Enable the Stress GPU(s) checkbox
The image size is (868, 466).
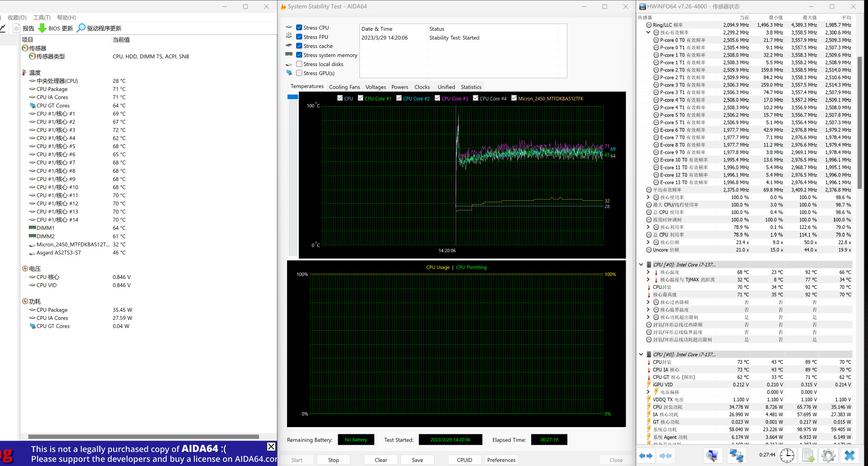point(299,73)
